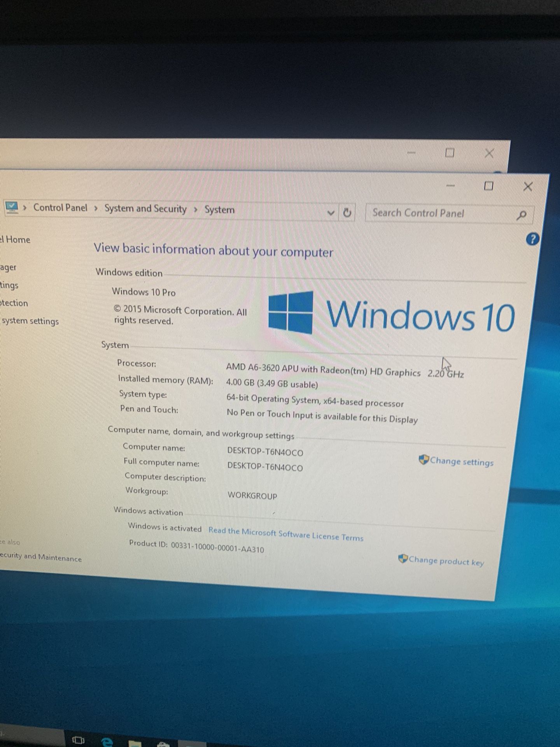Screen dimensions: 560x747
Task: Refresh the System page
Action: (347, 213)
